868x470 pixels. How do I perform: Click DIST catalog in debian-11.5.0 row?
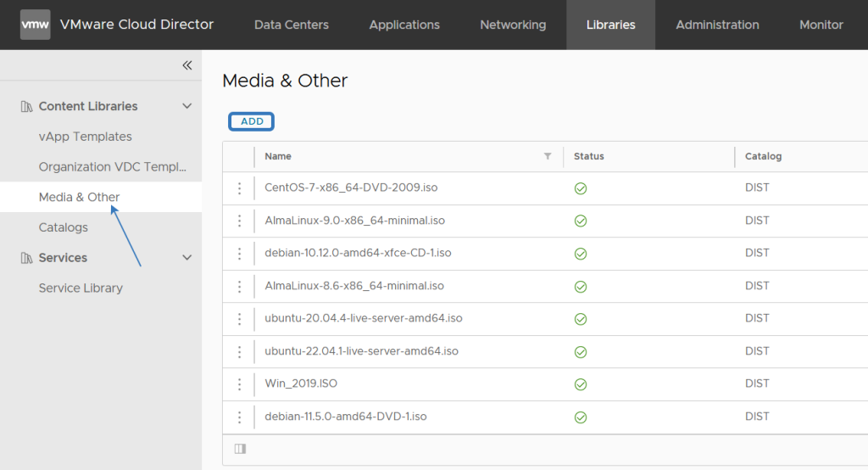(x=757, y=417)
